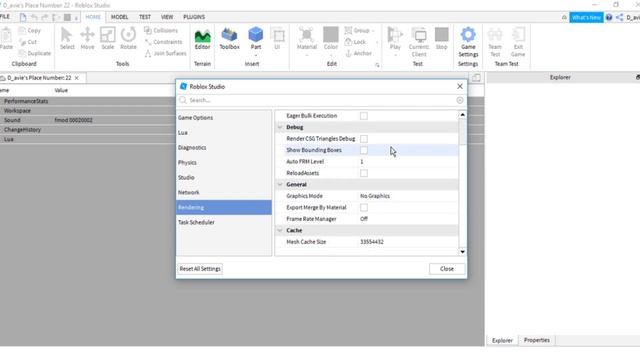Click Duplicate in Clipboard group
The image size is (640, 360).
coord(35,53)
